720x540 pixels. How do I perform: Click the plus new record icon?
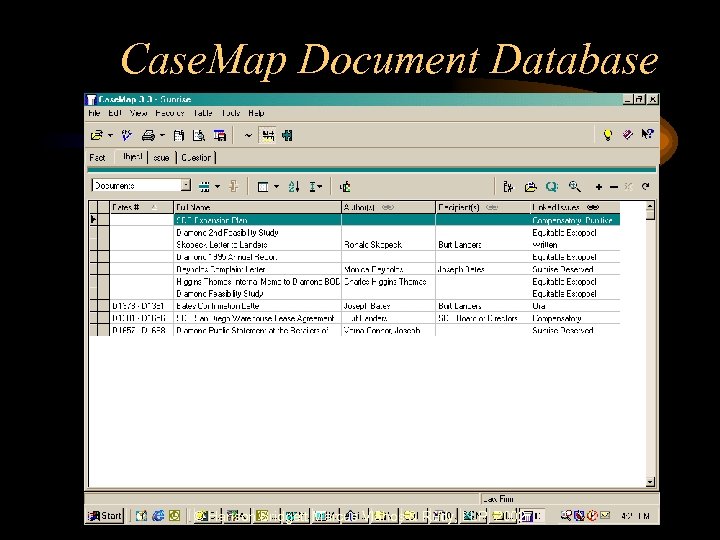pyautogui.click(x=599, y=186)
